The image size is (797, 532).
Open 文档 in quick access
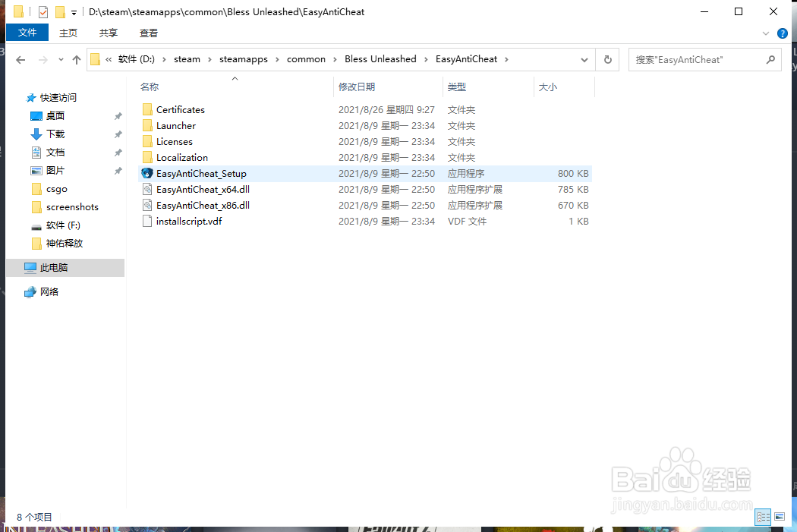55,153
